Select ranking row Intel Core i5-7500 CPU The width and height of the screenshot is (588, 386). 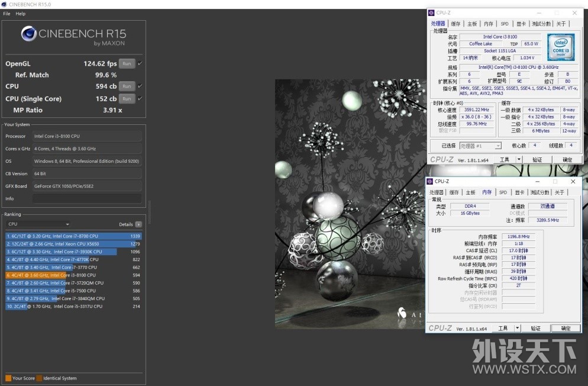(73, 291)
